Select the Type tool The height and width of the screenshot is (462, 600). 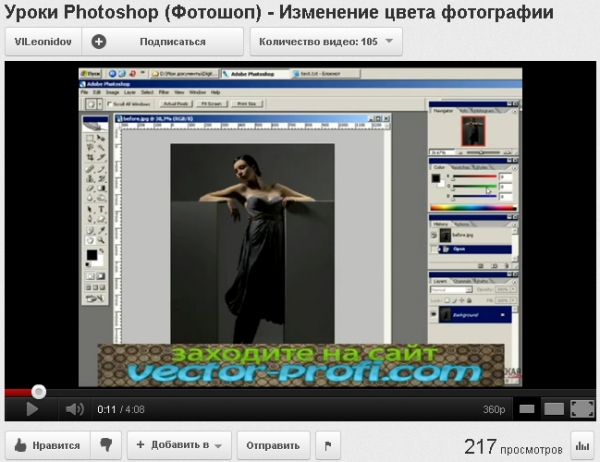click(x=101, y=209)
